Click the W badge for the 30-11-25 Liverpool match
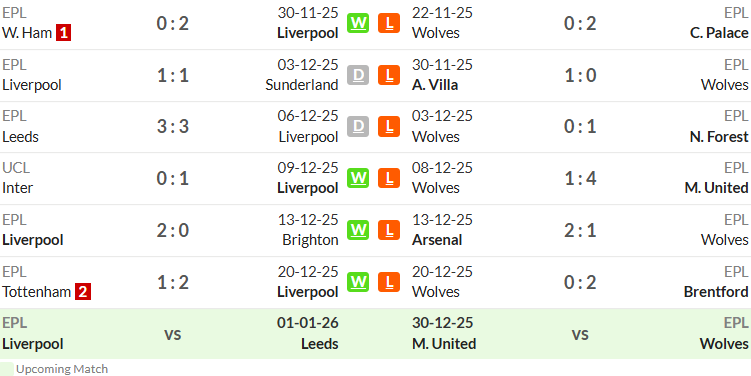 (358, 23)
